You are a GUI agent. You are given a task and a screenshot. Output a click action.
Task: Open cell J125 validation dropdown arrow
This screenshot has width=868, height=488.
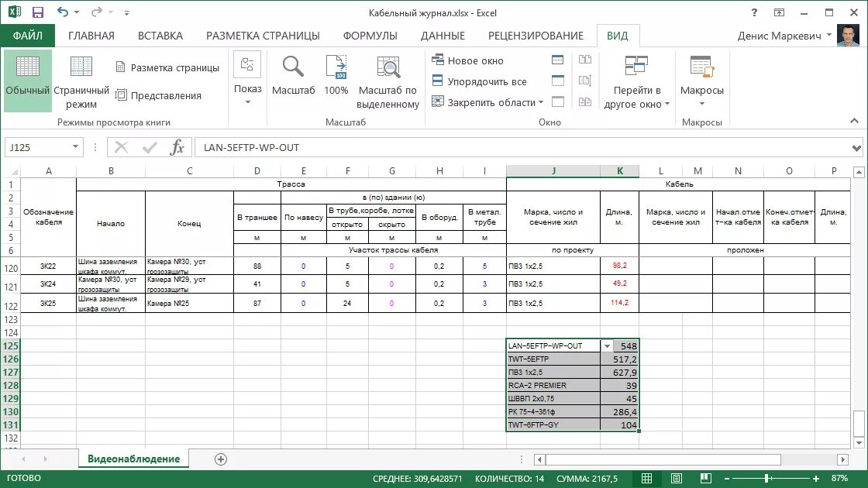point(607,345)
